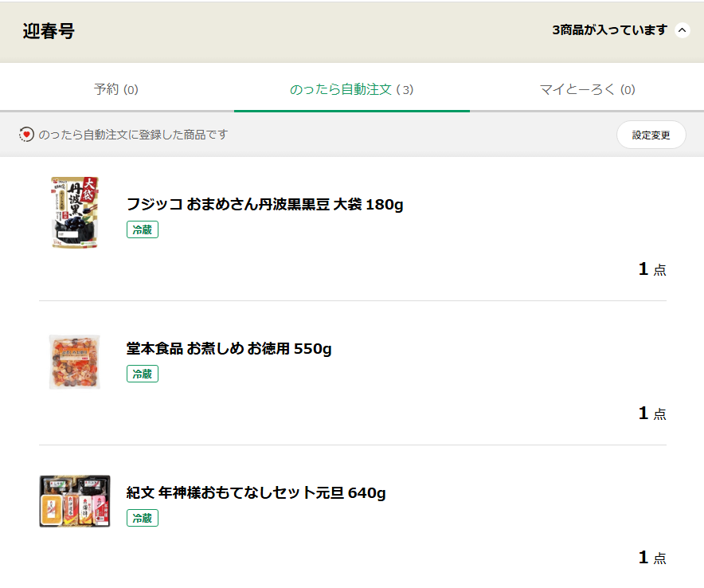Select the のったら自動注文 (3) tab
The image size is (704, 588).
(351, 89)
